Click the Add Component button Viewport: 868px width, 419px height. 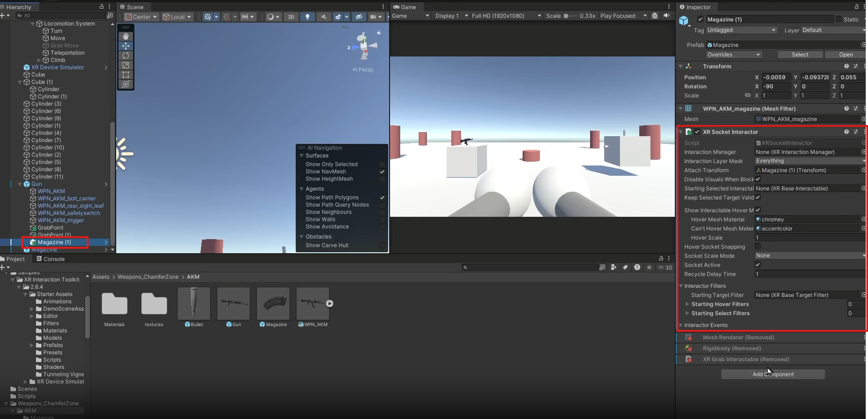773,374
